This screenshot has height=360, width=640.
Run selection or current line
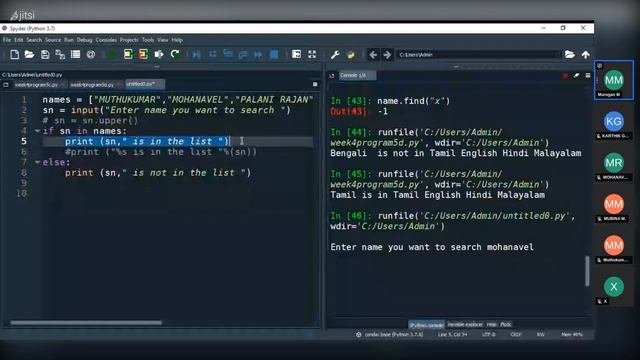point(159,54)
